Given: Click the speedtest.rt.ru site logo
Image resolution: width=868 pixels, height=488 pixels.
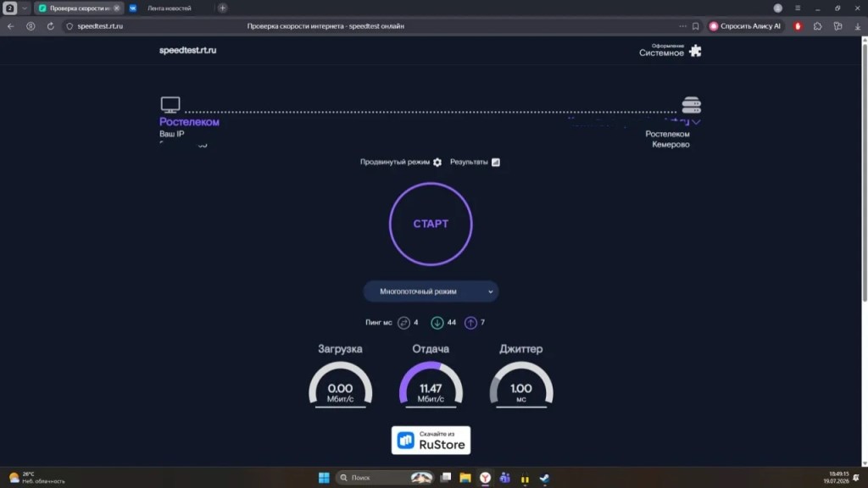Looking at the screenshot, I should tap(187, 50).
